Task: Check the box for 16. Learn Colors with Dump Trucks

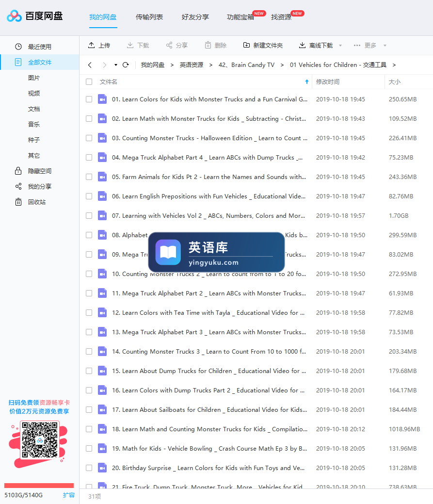Action: (x=89, y=390)
